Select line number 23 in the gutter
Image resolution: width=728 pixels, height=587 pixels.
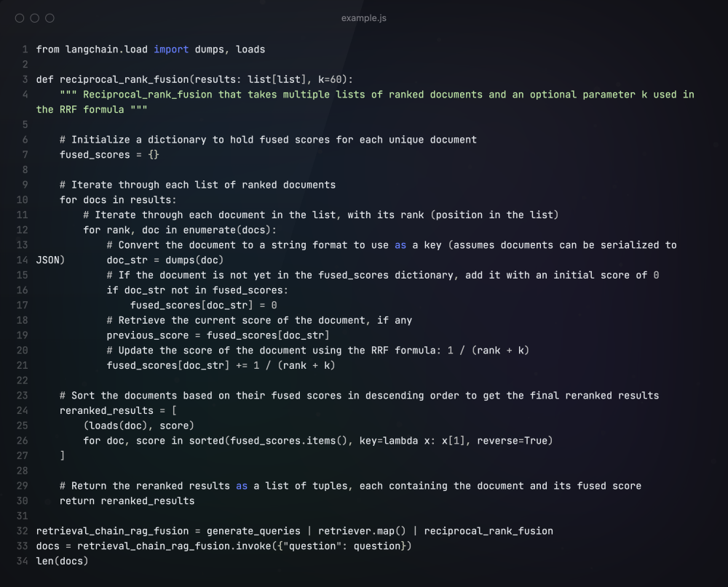[x=22, y=396]
